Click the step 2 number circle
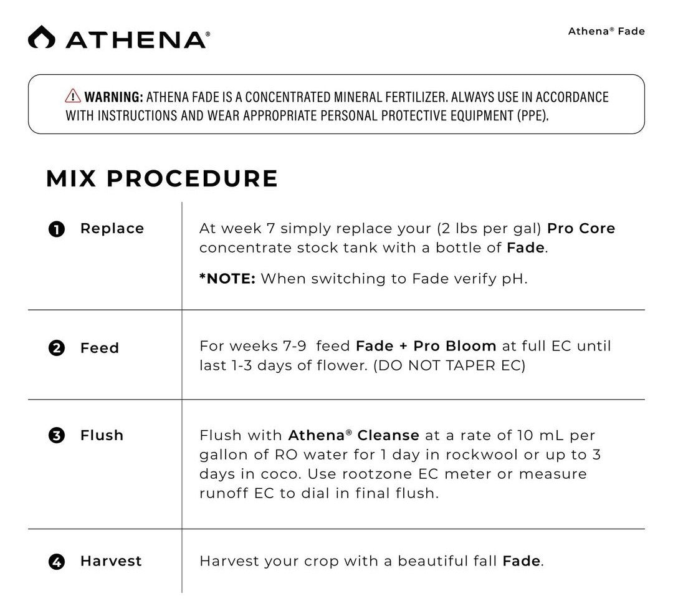The height and width of the screenshot is (616, 673). [x=56, y=348]
